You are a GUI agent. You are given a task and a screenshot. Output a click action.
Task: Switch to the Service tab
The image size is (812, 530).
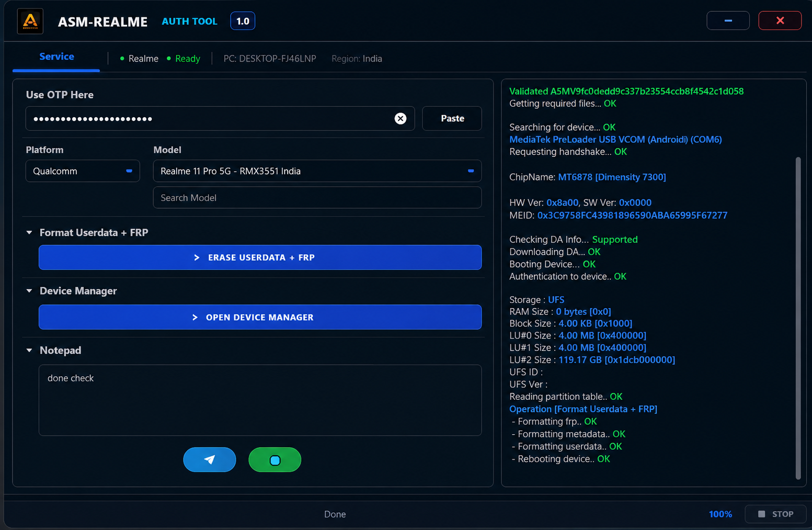tap(56, 57)
